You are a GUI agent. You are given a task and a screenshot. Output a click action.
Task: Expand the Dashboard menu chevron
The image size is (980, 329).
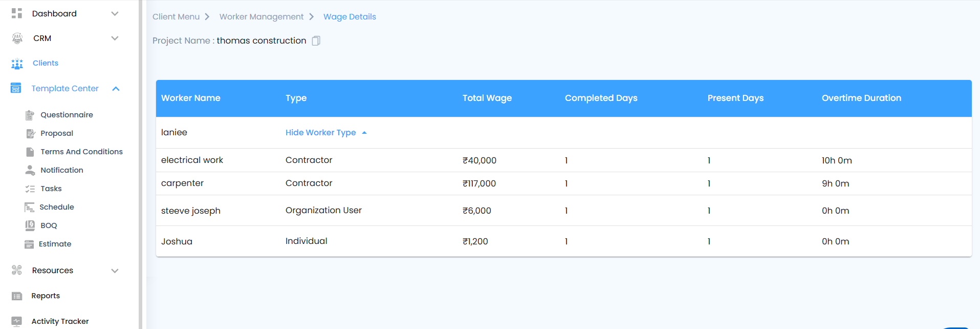(x=115, y=14)
